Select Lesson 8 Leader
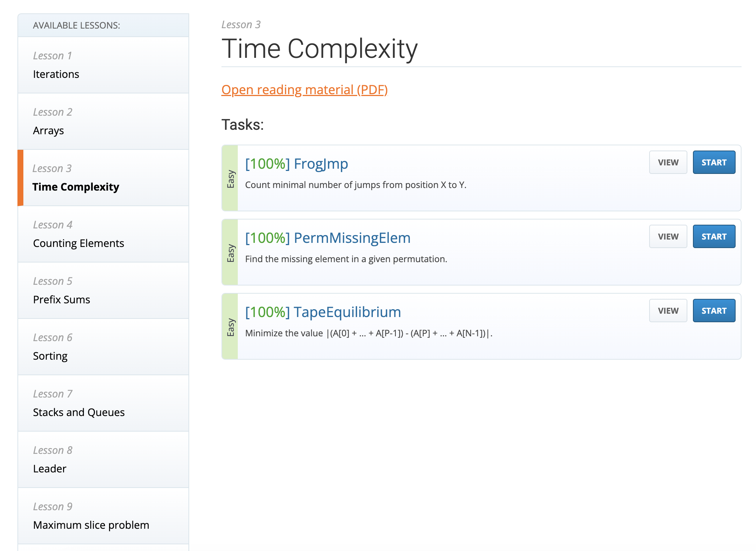This screenshot has height=551, width=756. click(x=50, y=468)
